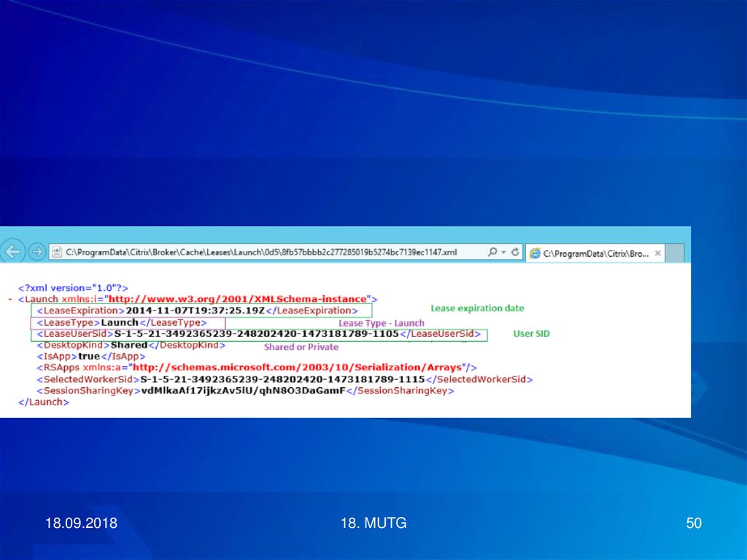747x560 pixels.
Task: Click the RSApps Serialization/Arrays URL
Action: (298, 367)
